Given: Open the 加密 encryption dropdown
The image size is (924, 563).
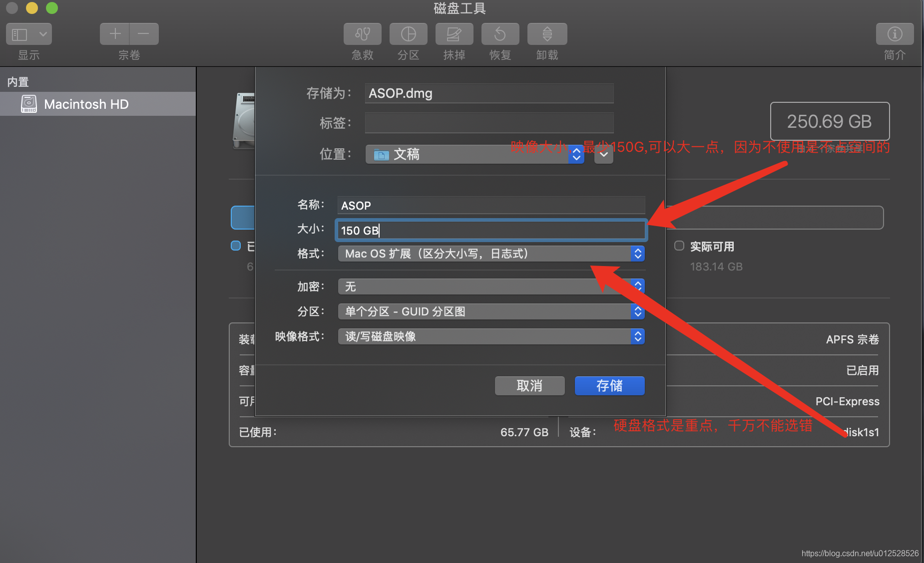Looking at the screenshot, I should tap(491, 286).
